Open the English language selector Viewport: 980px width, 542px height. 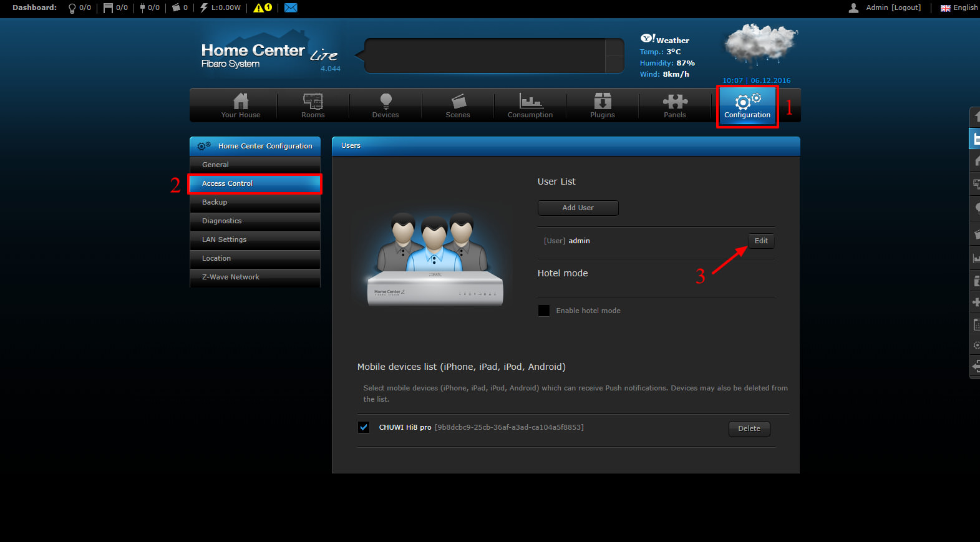point(959,7)
